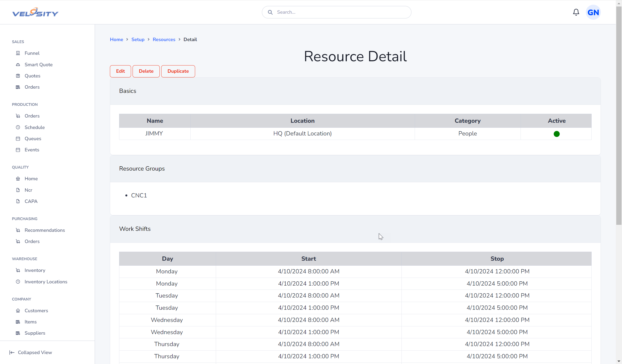Open Inventory Locations page
Image resolution: width=622 pixels, height=364 pixels.
pos(46,282)
